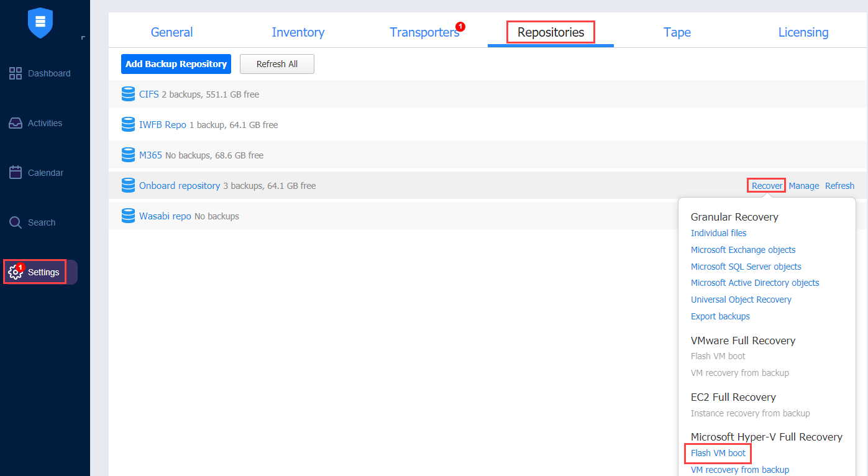Open the Wasabi repo link

[165, 216]
